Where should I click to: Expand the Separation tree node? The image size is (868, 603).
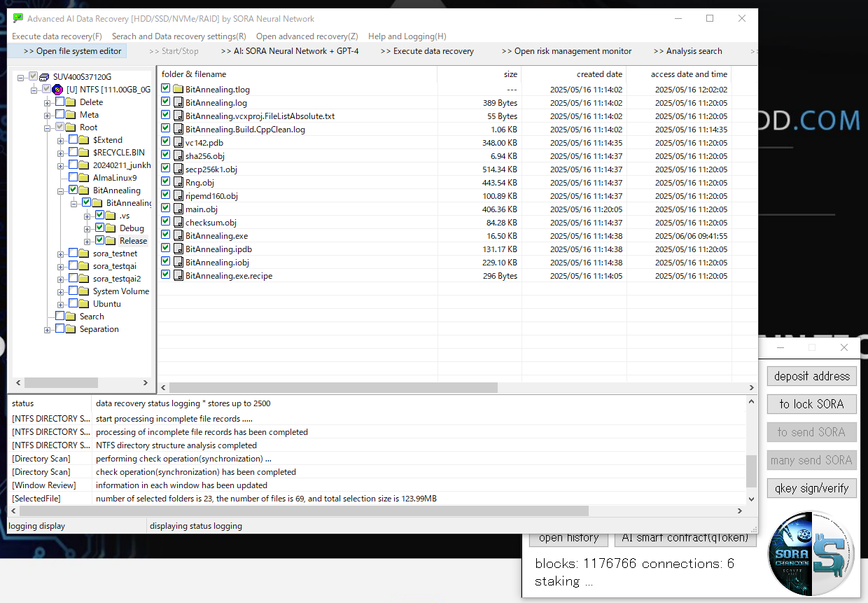(x=48, y=329)
